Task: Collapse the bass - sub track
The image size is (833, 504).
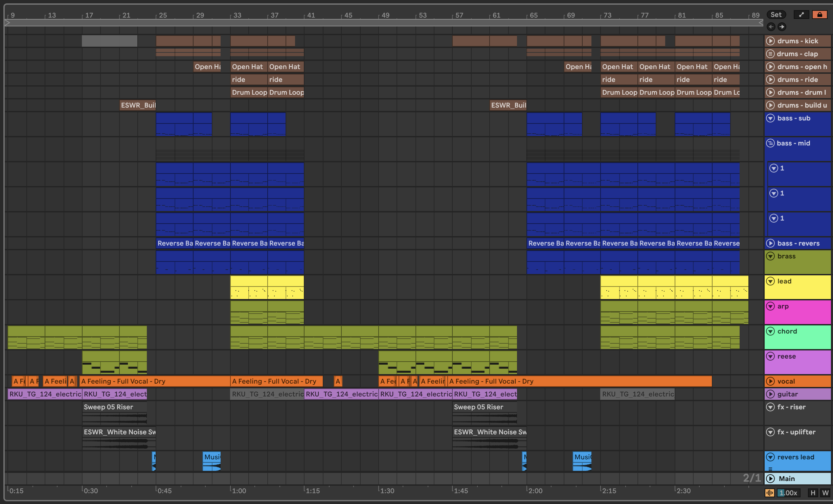Action: click(770, 118)
